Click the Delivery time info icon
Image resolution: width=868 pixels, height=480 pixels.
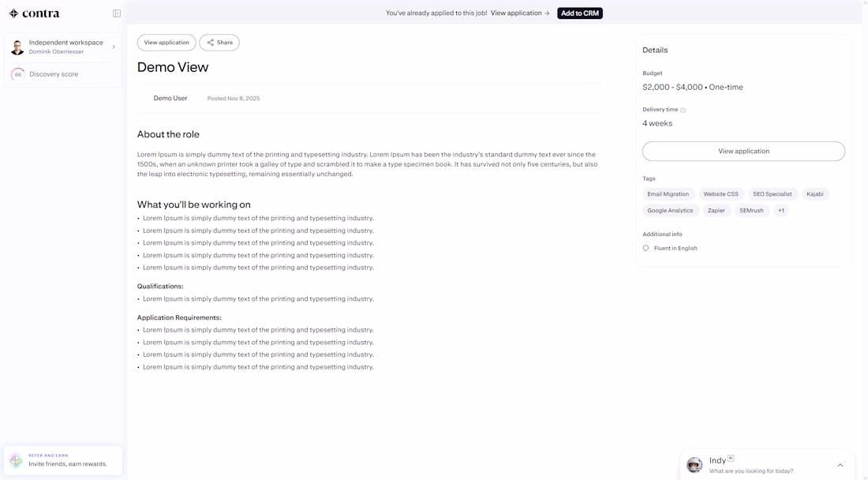(683, 111)
